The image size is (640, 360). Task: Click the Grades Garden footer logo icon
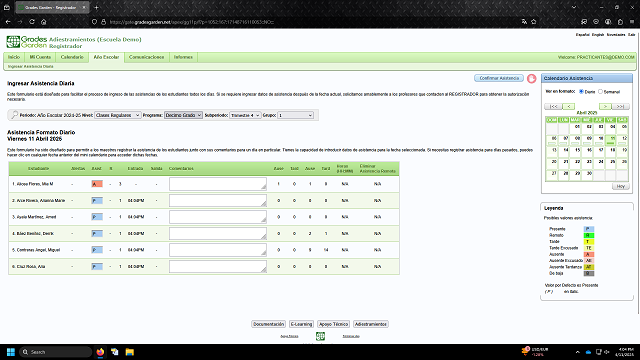pos(320,336)
